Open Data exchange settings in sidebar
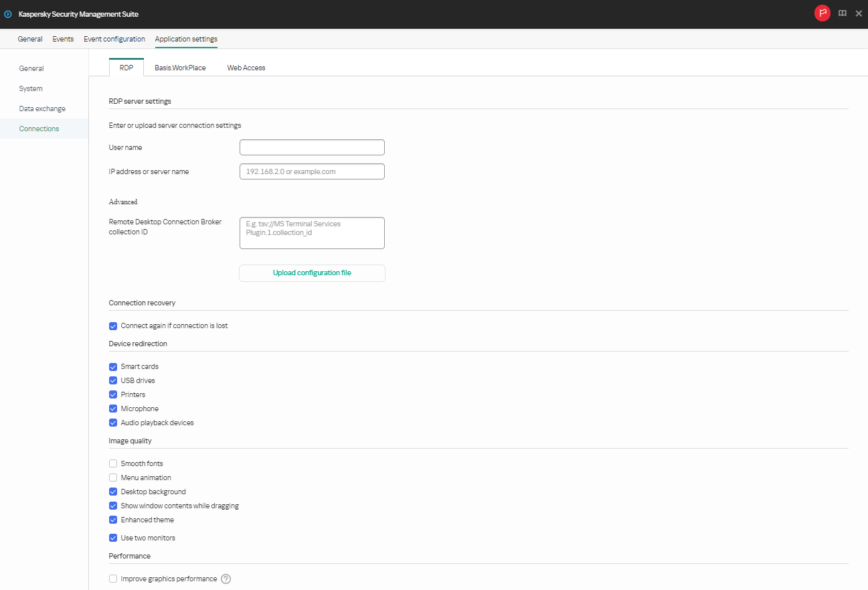 coord(42,108)
